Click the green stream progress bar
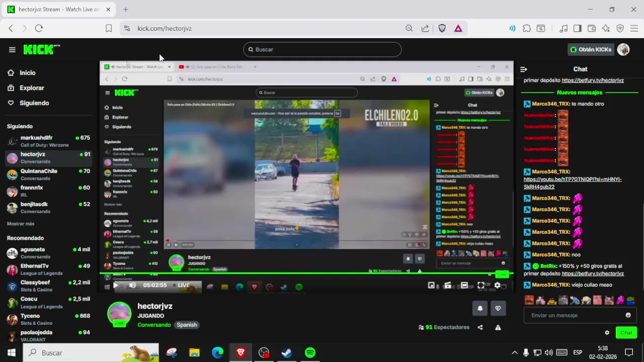The image size is (644, 362). 306,274
